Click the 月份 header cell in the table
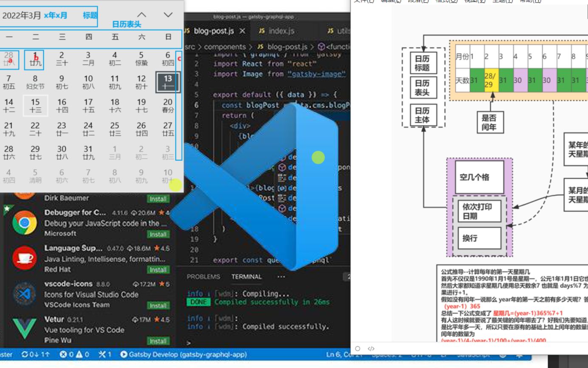588x368 pixels. click(x=462, y=57)
